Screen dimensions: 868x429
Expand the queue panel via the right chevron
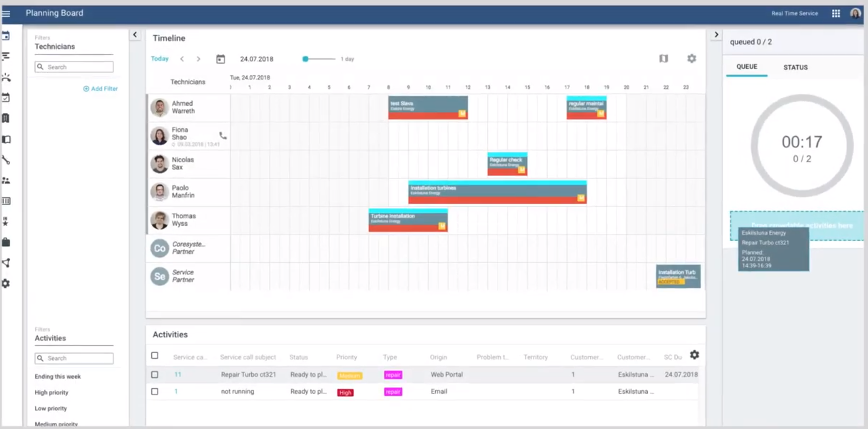716,34
